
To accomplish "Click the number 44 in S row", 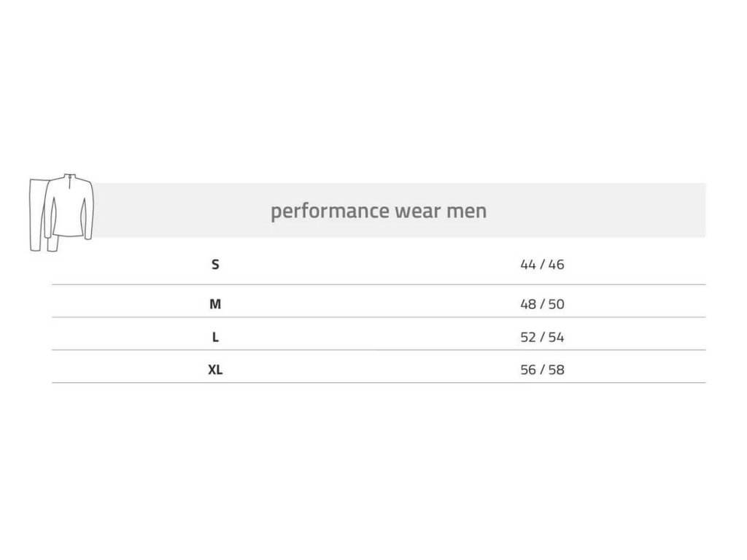I will coord(528,264).
